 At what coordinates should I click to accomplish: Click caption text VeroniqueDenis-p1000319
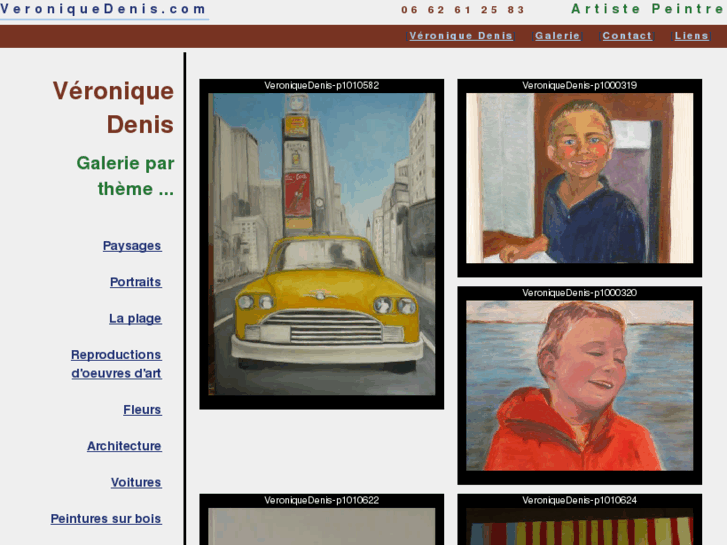click(x=580, y=85)
